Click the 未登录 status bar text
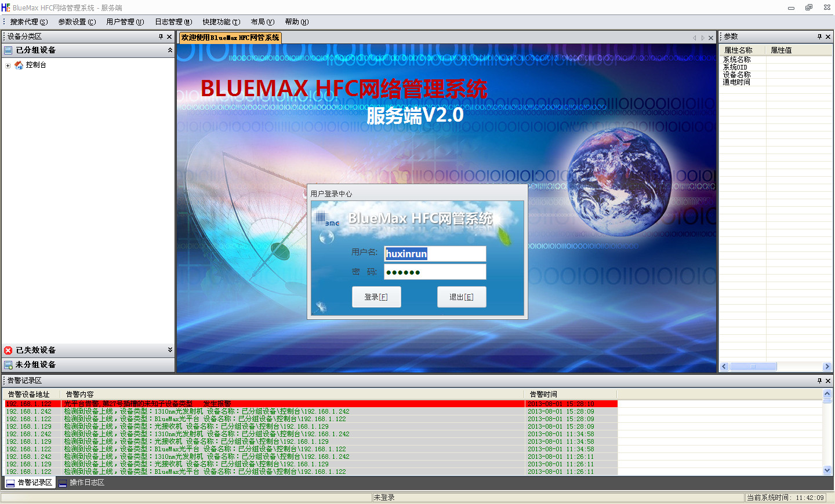 click(x=384, y=498)
